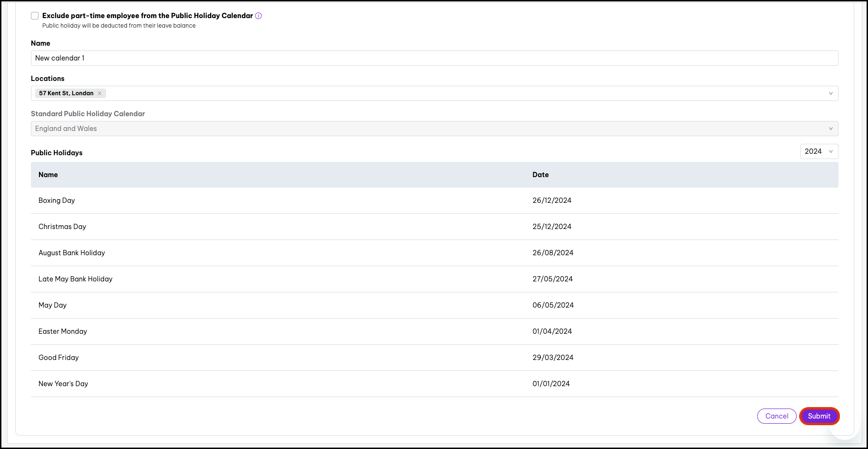Image resolution: width=868 pixels, height=449 pixels.
Task: Click the date 27/05/2024
Action: [x=552, y=279]
